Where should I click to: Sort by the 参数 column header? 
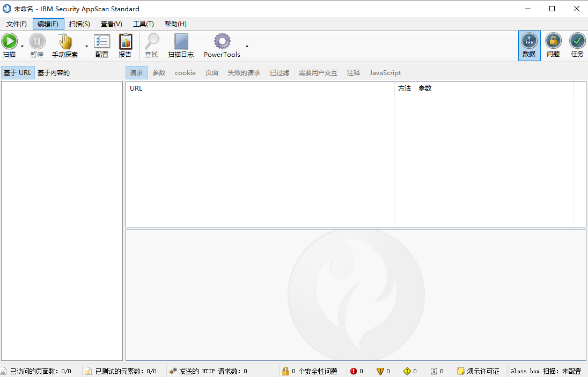click(494, 88)
